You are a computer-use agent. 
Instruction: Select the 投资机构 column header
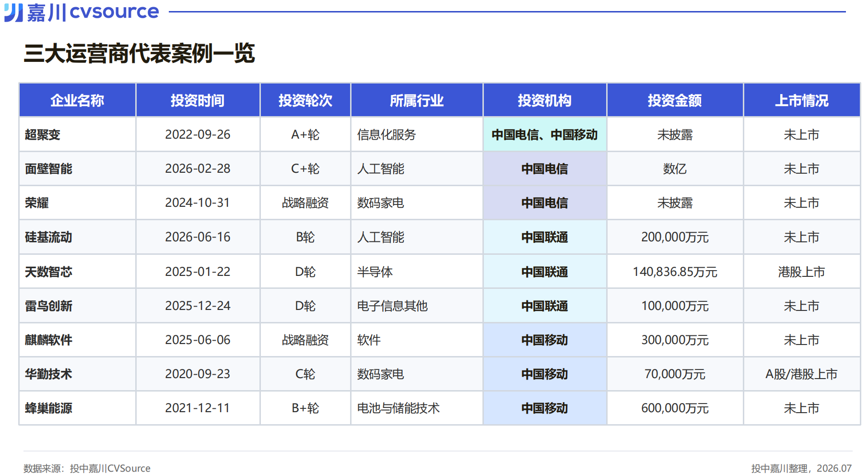(x=545, y=100)
